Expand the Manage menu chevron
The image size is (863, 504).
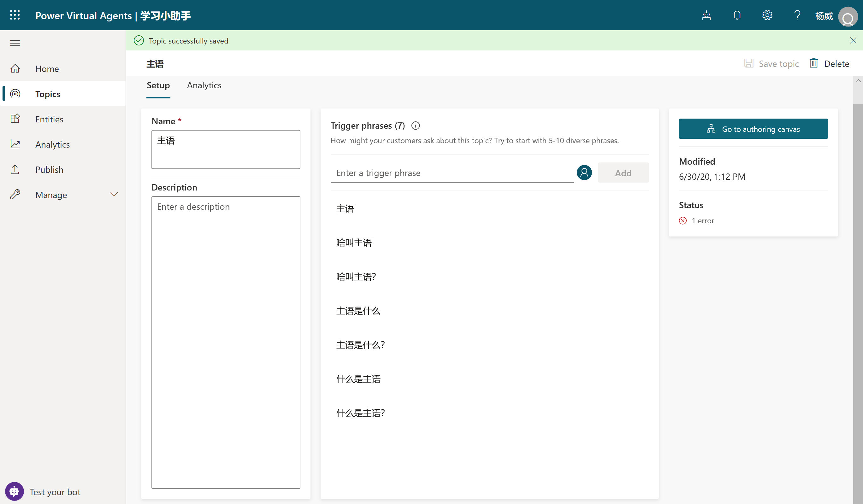(x=114, y=195)
